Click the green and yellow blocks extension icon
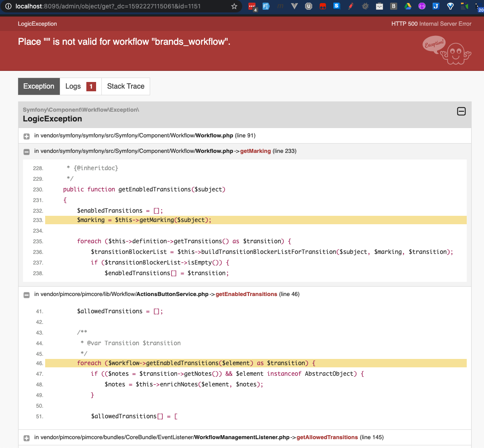Viewport: 484px width, 448px height. 464,6
